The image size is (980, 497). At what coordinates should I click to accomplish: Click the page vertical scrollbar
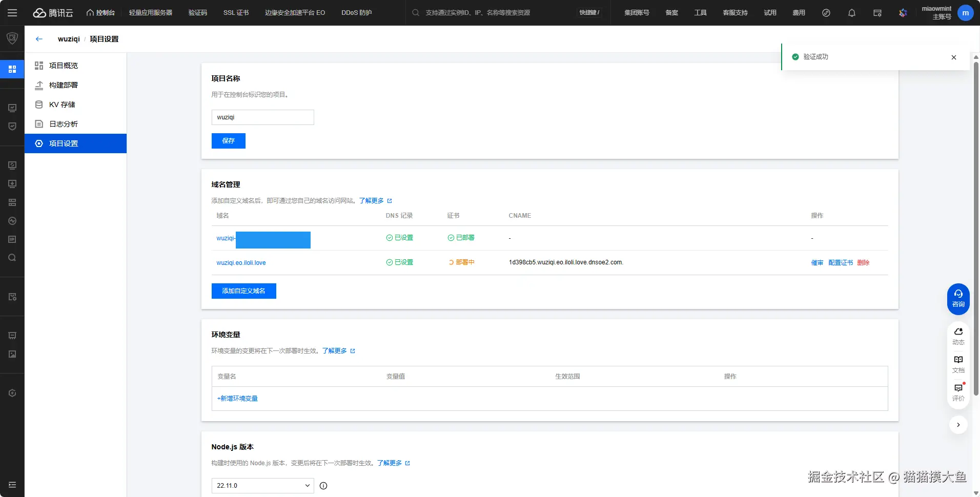click(x=976, y=228)
